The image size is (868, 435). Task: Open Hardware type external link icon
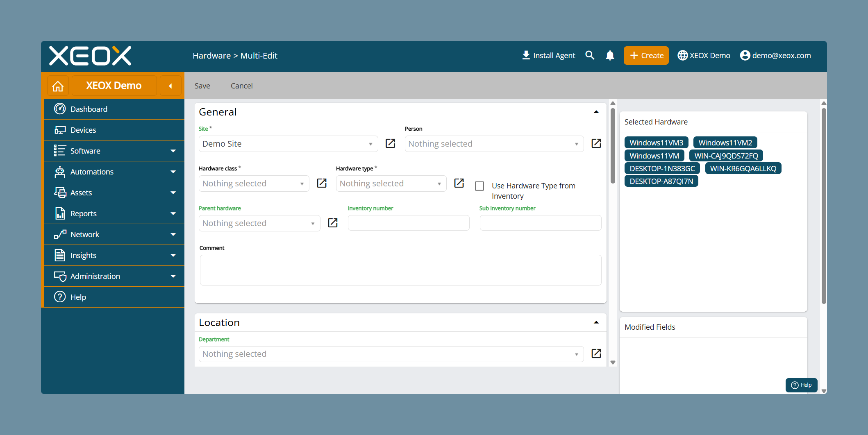click(x=459, y=183)
